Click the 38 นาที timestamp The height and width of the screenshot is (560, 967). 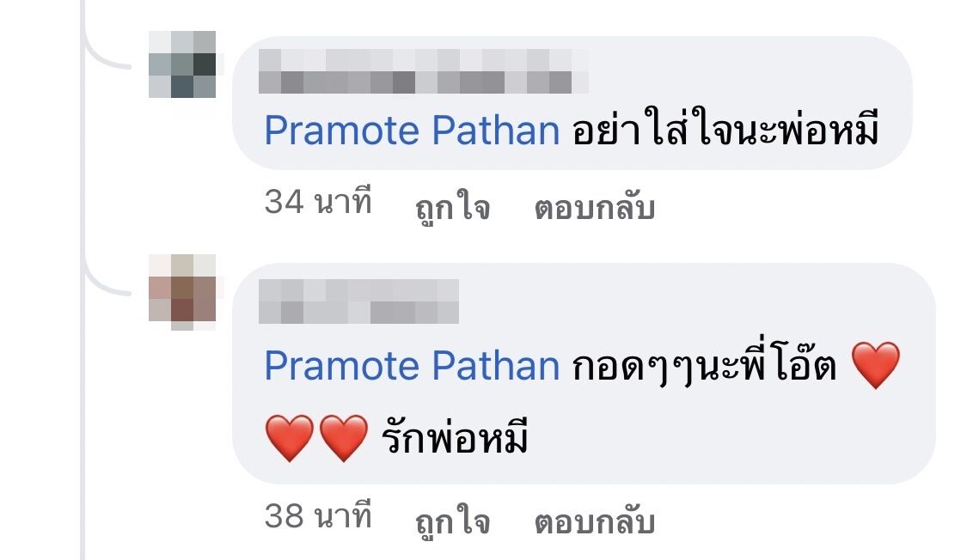point(318,516)
